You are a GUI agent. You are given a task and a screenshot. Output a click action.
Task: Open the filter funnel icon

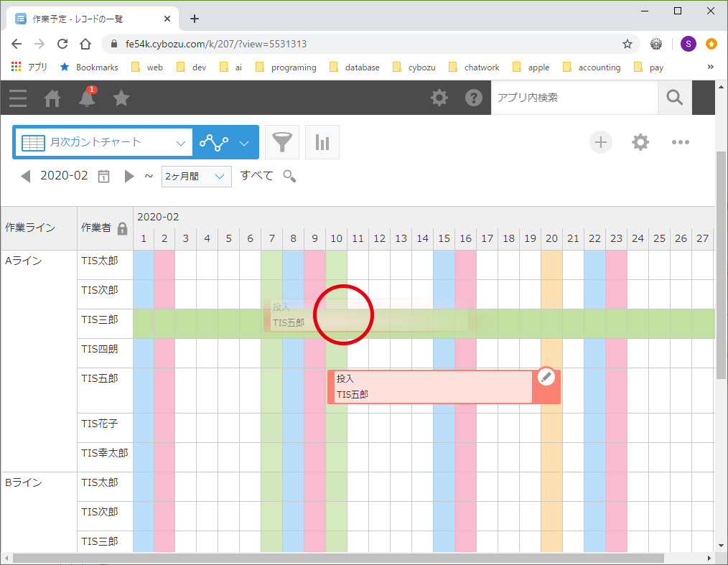[282, 142]
